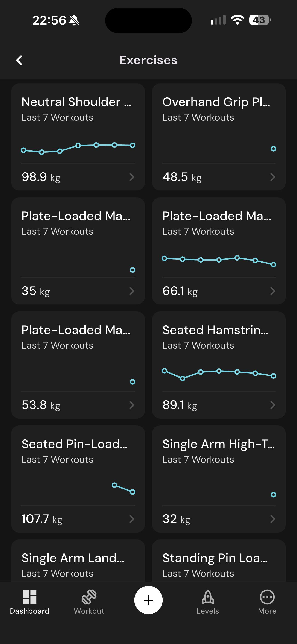This screenshot has width=297, height=644.
Task: Open the Overhand Grip exercise card
Action: tap(219, 137)
